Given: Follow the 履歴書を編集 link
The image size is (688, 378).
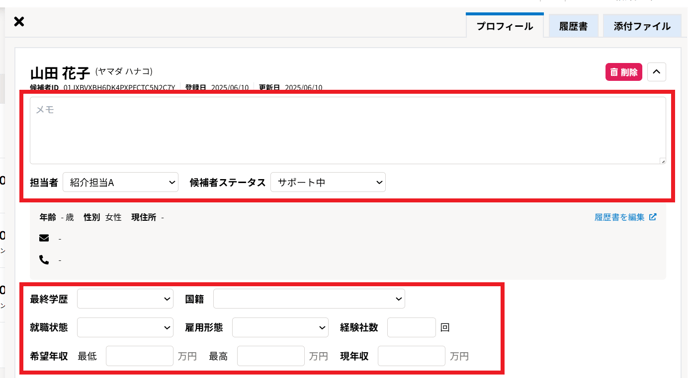Looking at the screenshot, I should pos(619,217).
